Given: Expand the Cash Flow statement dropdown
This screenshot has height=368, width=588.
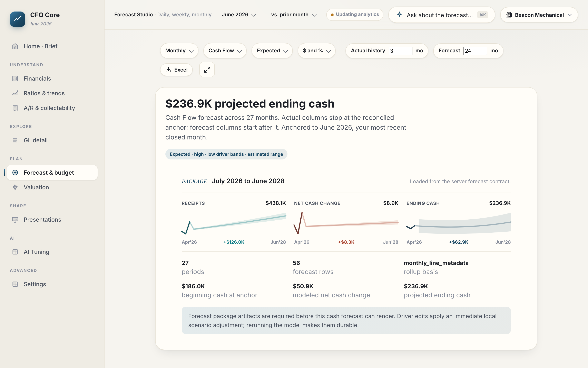Looking at the screenshot, I should tap(225, 51).
